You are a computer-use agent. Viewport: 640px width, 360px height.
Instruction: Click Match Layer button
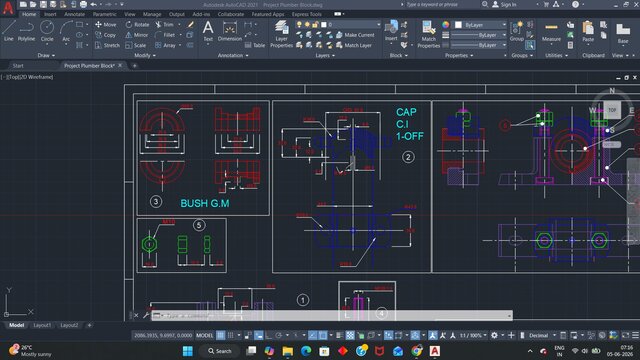[x=353, y=45]
